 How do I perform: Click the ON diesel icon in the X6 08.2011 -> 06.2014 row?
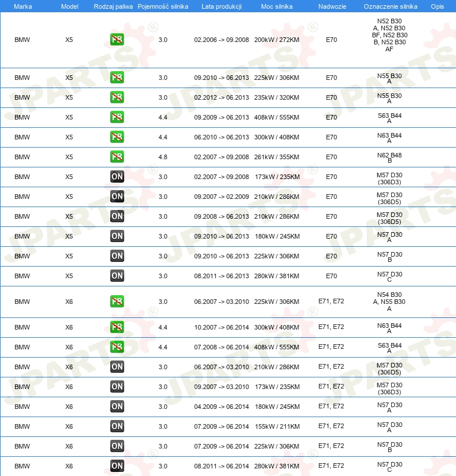pos(117,466)
